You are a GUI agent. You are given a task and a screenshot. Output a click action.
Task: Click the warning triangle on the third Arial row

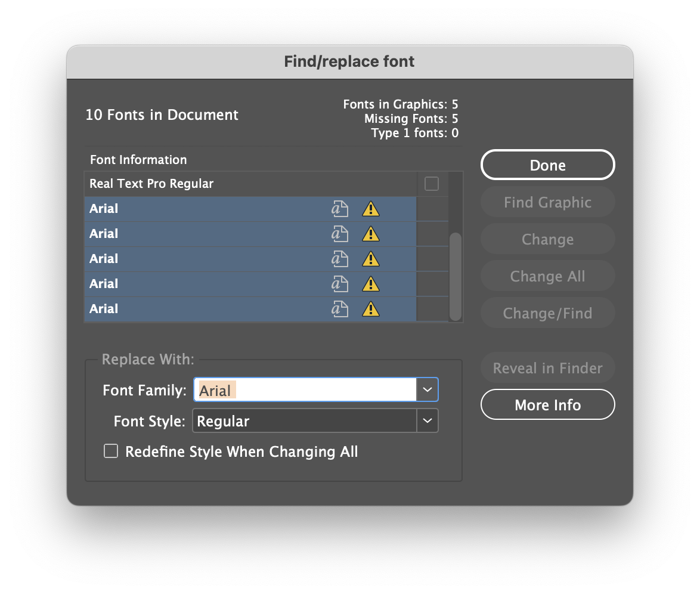371,259
